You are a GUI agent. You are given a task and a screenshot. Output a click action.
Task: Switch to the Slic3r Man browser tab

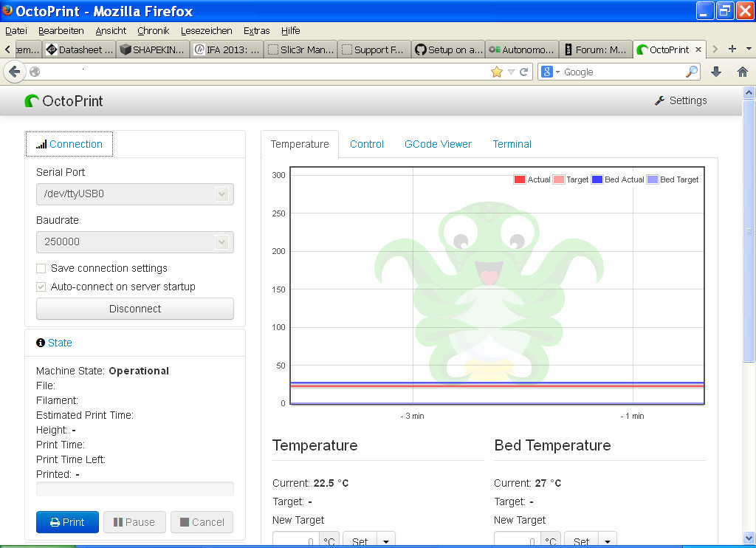coord(301,49)
